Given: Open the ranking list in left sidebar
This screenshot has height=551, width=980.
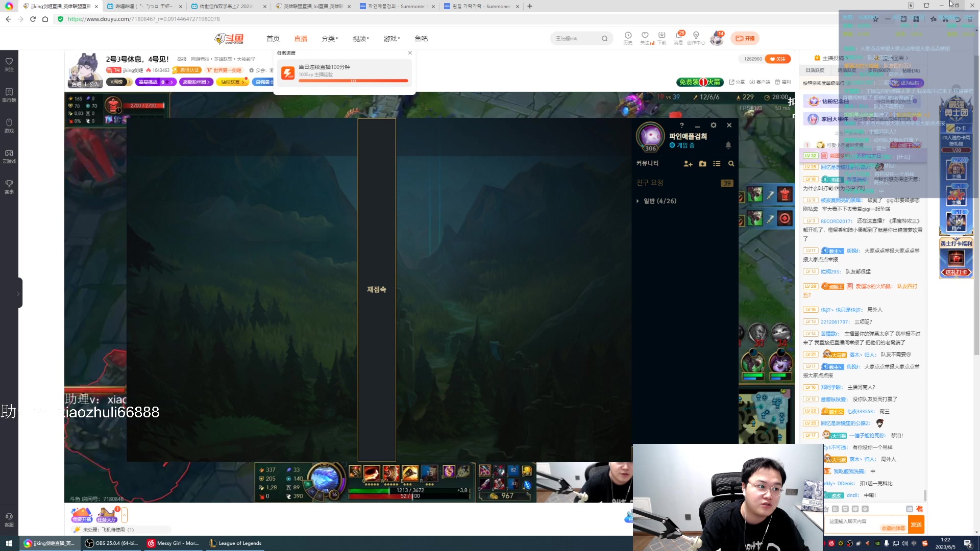Looking at the screenshot, I should tap(9, 94).
